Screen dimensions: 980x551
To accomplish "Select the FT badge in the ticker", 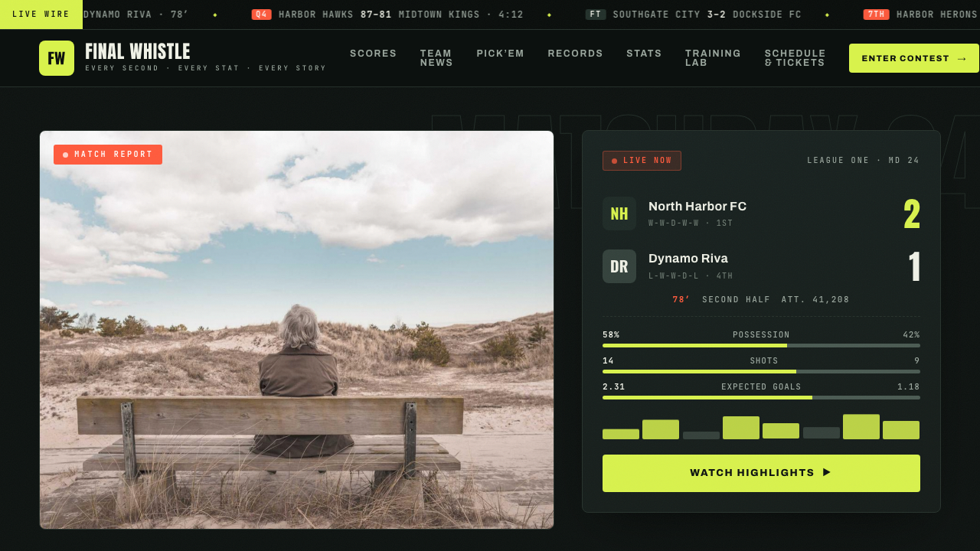I will 596,15.
